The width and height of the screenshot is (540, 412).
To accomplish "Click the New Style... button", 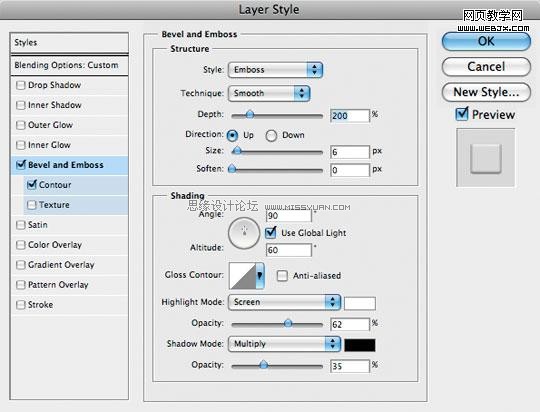I will coord(486,92).
